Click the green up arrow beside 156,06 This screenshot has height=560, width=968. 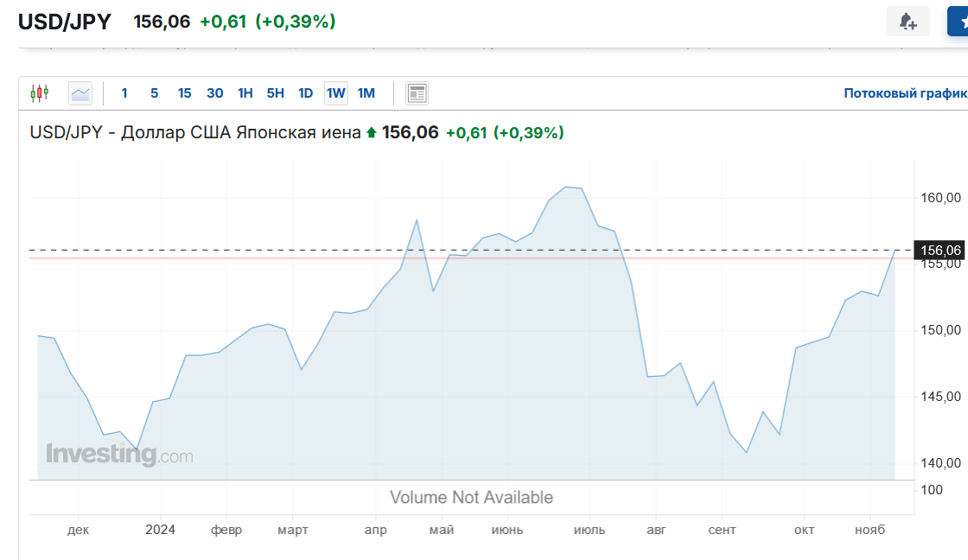tap(372, 133)
